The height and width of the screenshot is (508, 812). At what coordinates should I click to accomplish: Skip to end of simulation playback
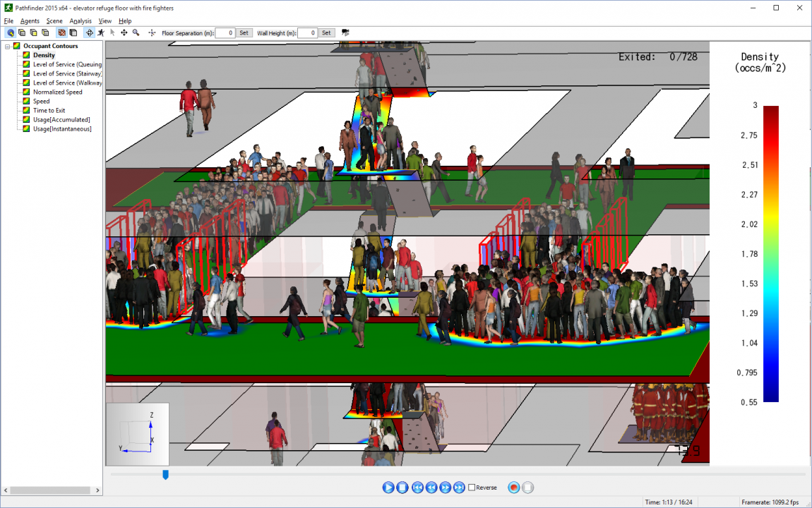click(459, 488)
